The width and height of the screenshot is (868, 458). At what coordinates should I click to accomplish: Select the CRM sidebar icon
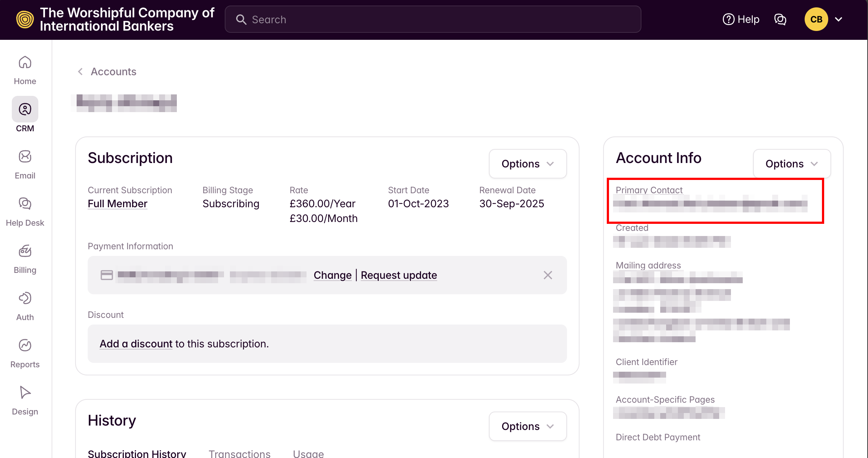(25, 110)
